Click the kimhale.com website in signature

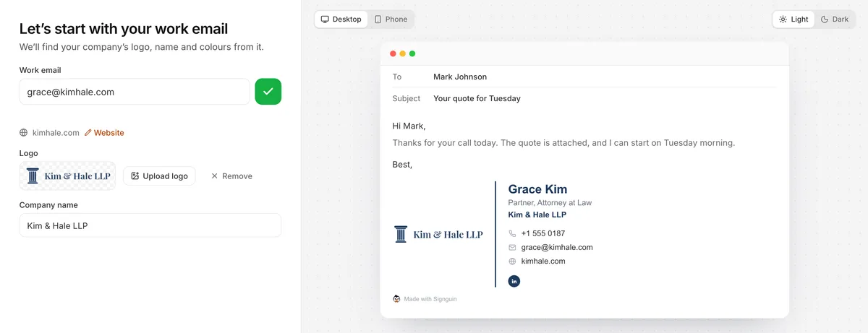tap(543, 261)
